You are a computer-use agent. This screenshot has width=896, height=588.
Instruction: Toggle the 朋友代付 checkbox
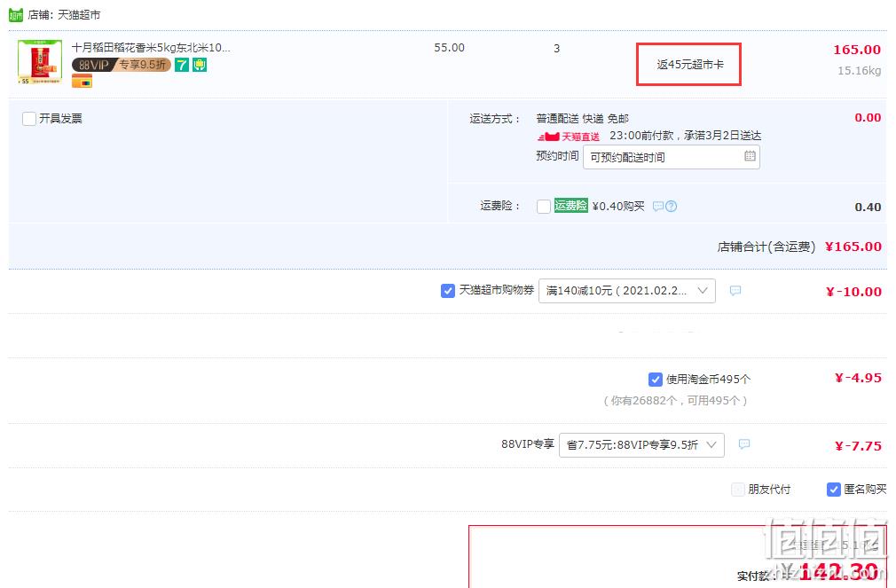(738, 490)
